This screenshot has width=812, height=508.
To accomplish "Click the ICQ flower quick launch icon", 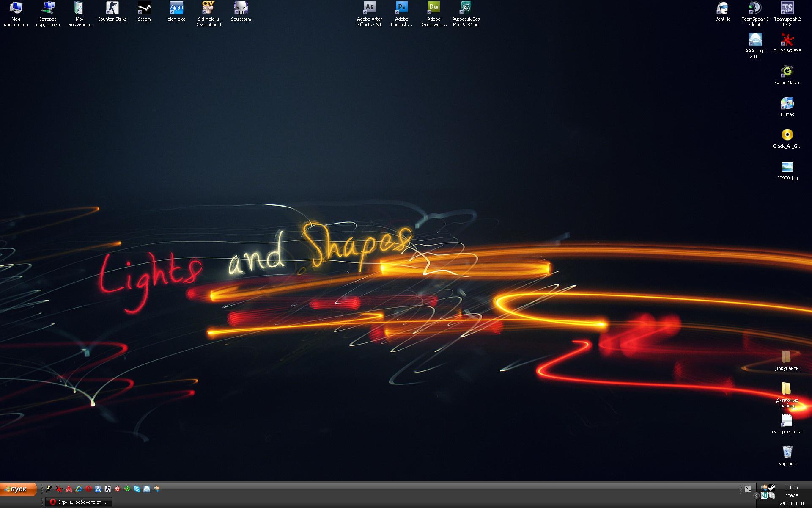I will tap(127, 489).
